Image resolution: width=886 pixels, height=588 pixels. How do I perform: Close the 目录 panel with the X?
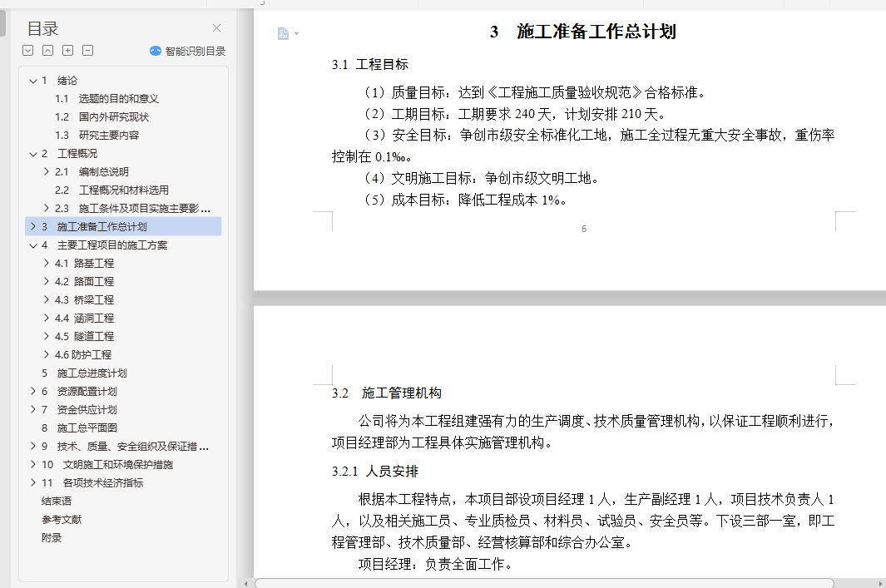(216, 27)
